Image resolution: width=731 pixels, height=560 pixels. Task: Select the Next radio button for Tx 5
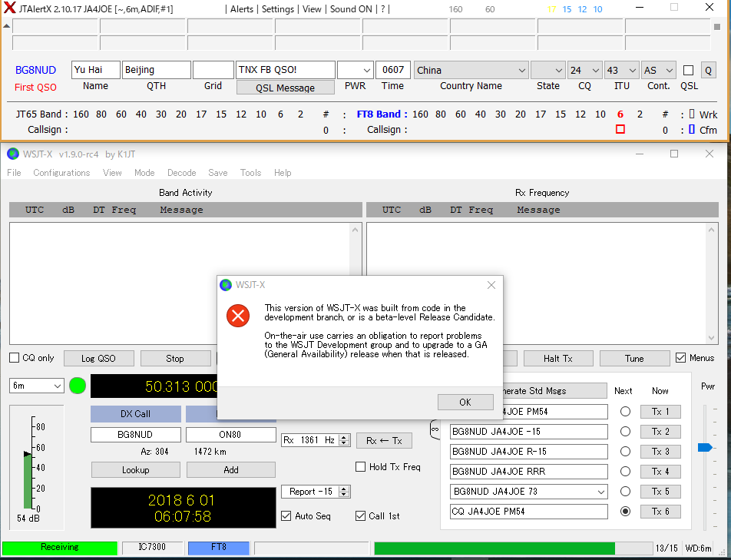tap(625, 492)
